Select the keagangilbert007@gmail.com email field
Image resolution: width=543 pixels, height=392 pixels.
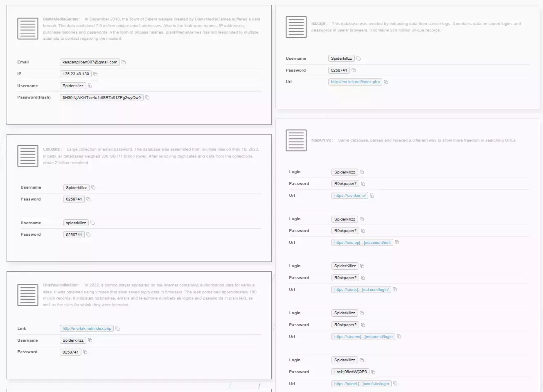coord(90,62)
